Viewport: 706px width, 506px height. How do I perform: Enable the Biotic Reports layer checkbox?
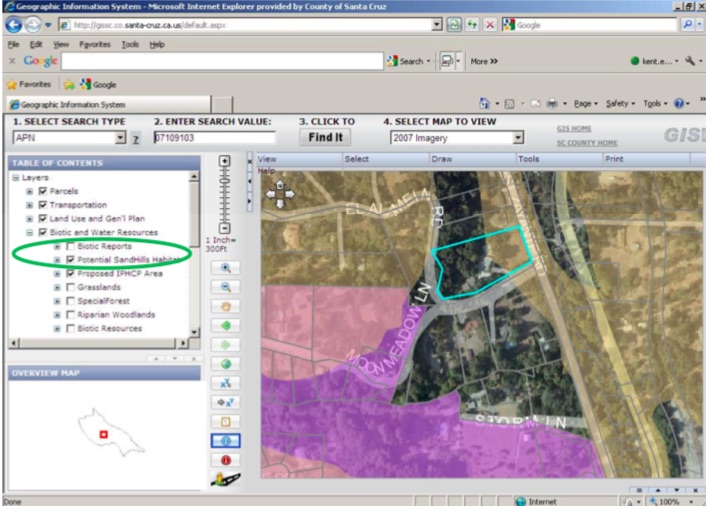coord(69,246)
